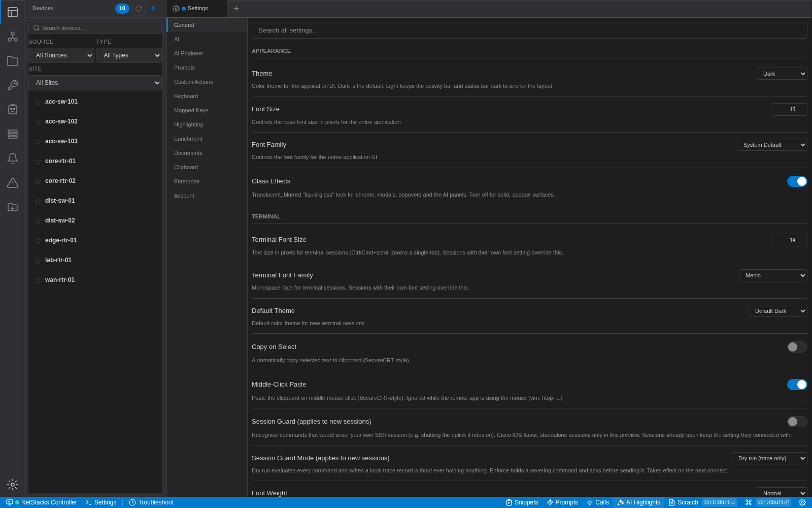Enable Copy on Select
Screen dimensions: 812x508
pos(797,347)
